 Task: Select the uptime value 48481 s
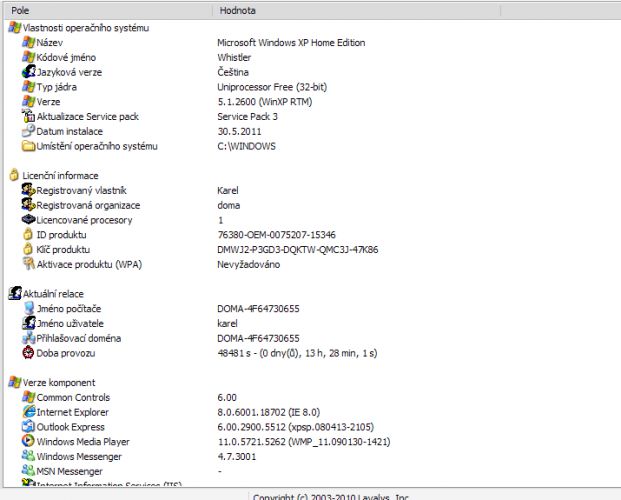pyautogui.click(x=297, y=353)
